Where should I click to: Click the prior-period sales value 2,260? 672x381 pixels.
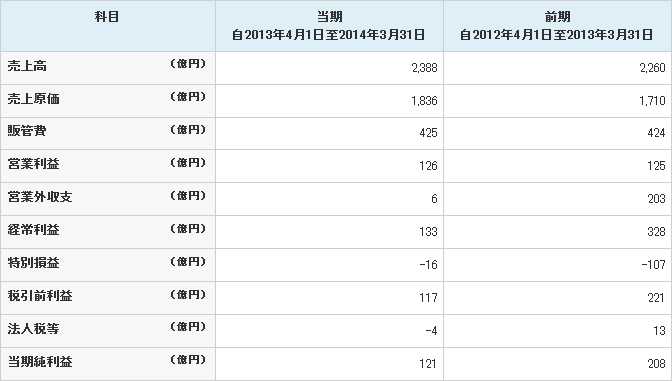coord(652,68)
